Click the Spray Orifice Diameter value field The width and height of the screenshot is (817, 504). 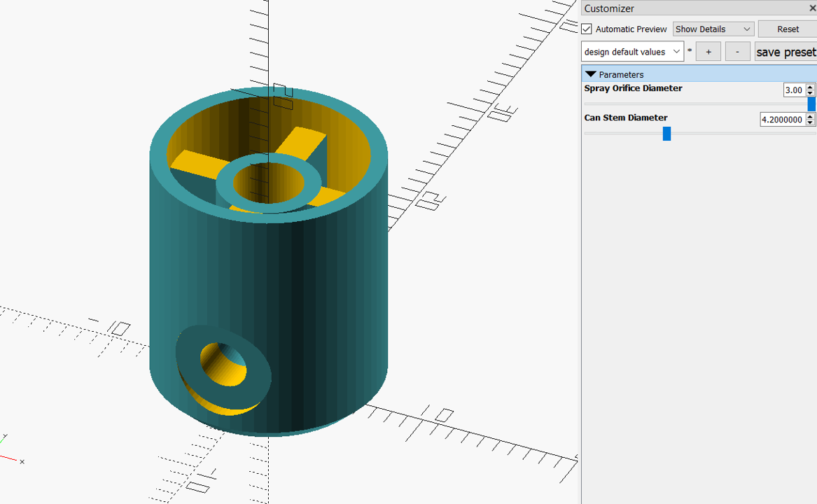click(794, 90)
